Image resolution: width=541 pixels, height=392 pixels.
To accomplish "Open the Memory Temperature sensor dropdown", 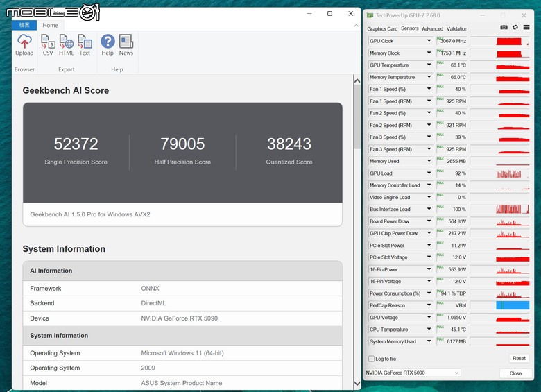I will [x=429, y=77].
